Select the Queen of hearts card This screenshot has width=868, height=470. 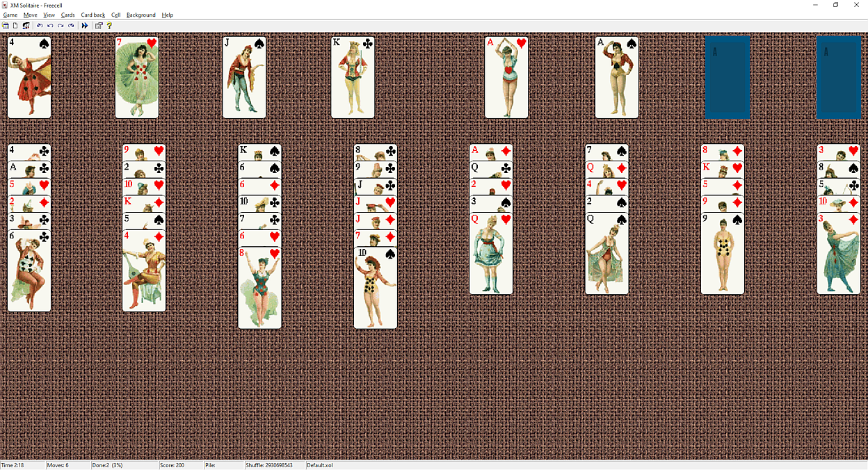pos(491,254)
